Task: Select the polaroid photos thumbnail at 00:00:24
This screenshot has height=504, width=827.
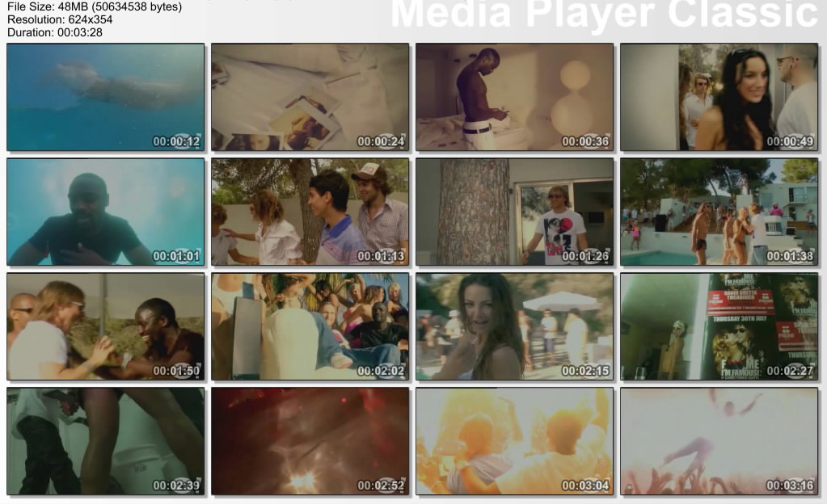Action: (310, 97)
